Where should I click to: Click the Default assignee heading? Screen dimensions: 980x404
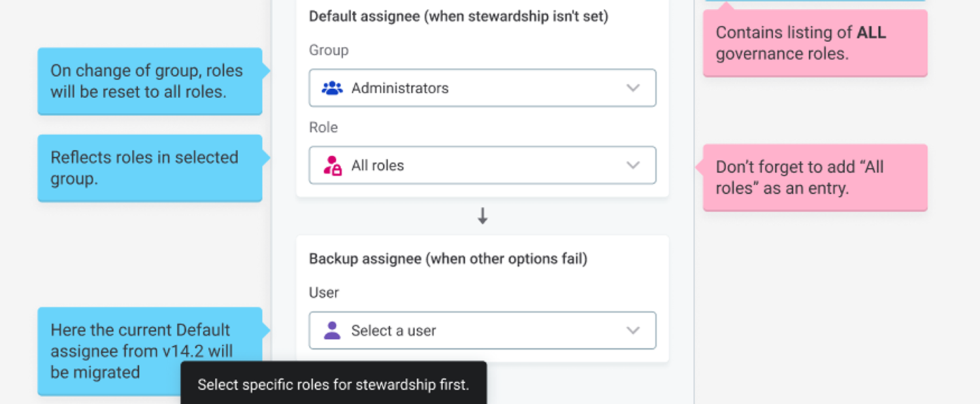point(458,16)
